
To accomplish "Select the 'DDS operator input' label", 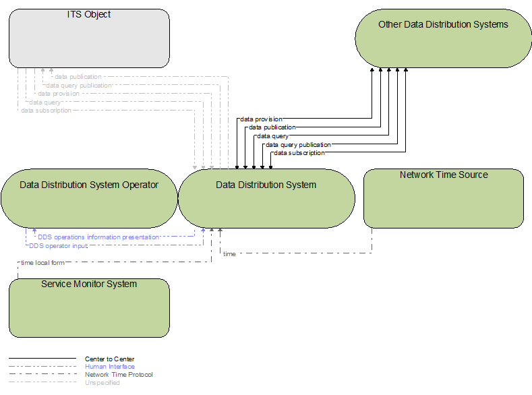I will (59, 246).
